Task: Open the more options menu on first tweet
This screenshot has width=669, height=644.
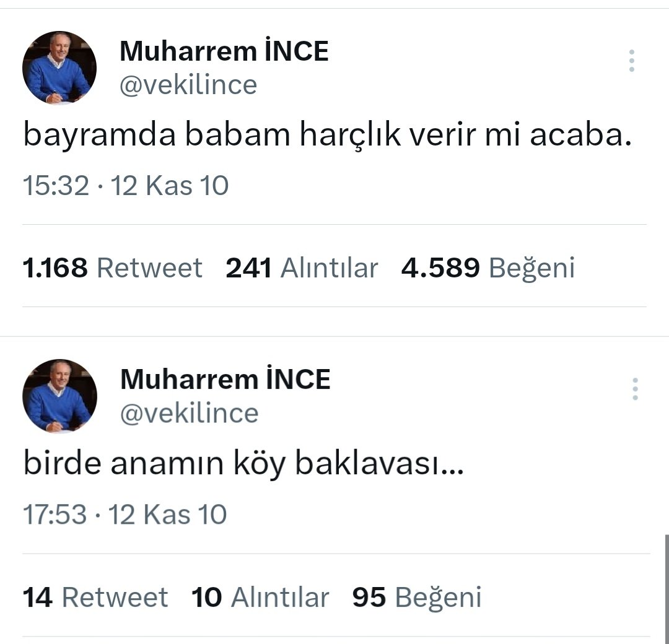Action: [632, 61]
